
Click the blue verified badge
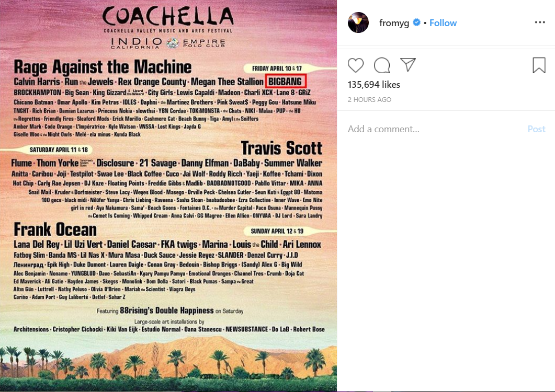pos(416,22)
